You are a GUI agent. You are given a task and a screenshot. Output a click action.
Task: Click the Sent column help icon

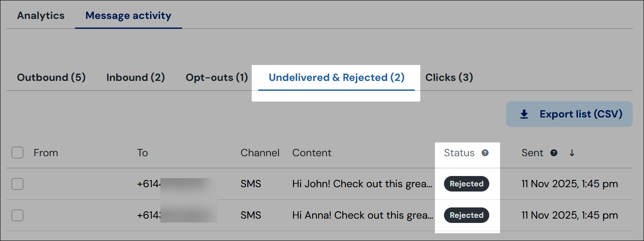(x=554, y=153)
